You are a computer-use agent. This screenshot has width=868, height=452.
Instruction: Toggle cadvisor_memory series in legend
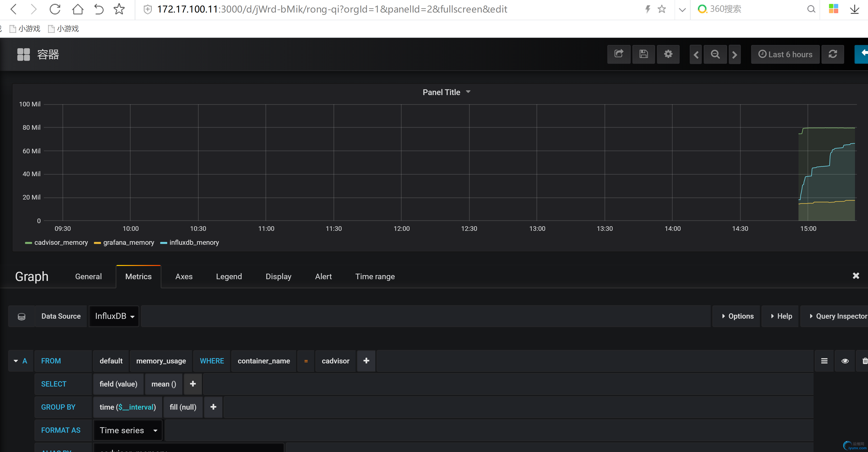61,242
